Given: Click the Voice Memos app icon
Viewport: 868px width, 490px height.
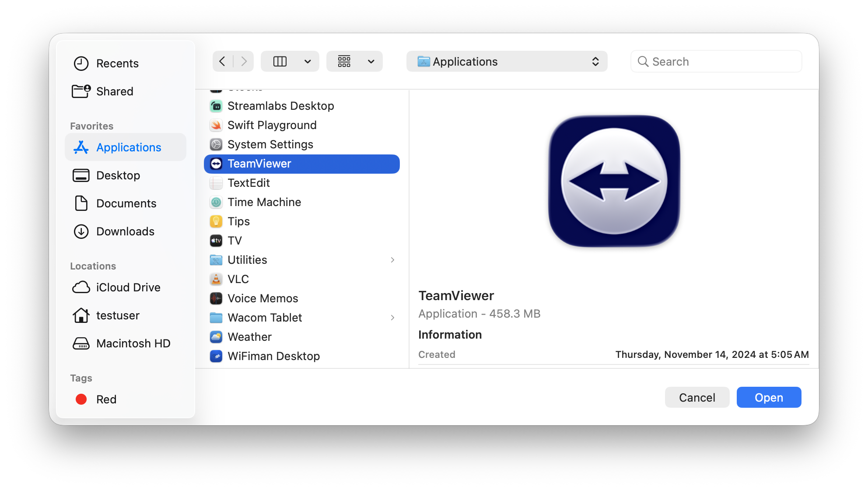Looking at the screenshot, I should [216, 298].
